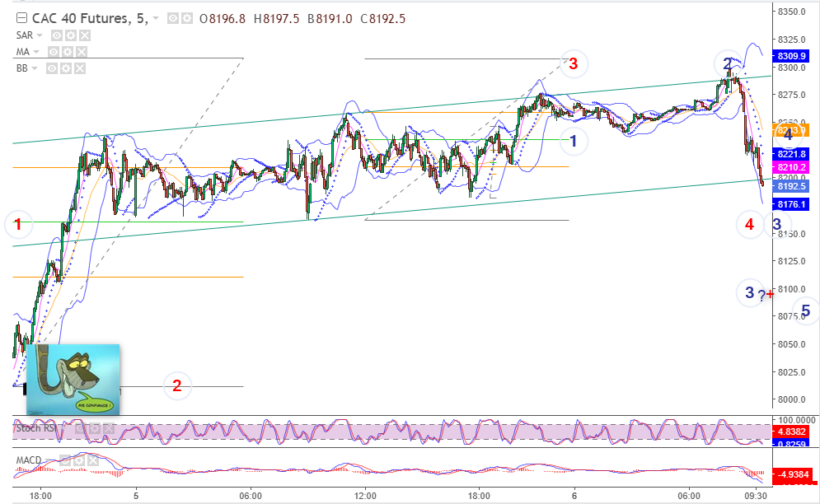Remove the MACD indicator pane
The image size is (820, 504).
pos(92,460)
